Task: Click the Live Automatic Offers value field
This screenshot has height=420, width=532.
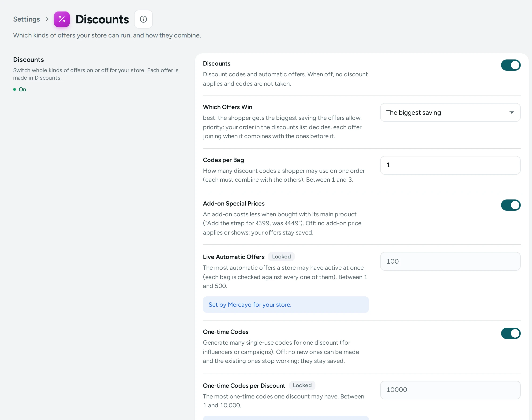Action: click(450, 262)
